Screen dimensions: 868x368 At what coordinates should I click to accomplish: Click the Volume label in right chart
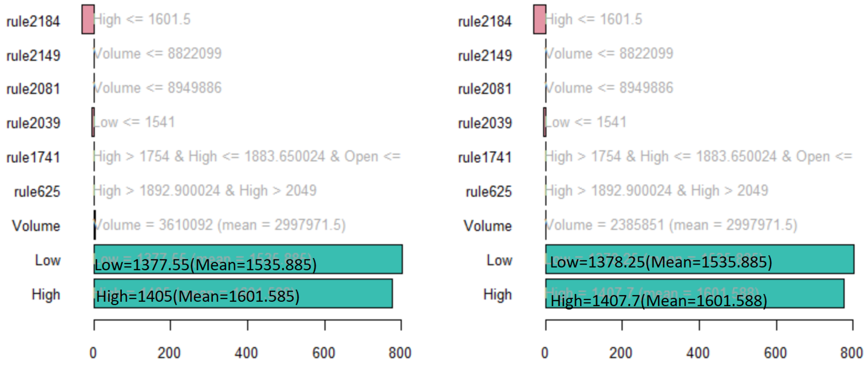(487, 226)
